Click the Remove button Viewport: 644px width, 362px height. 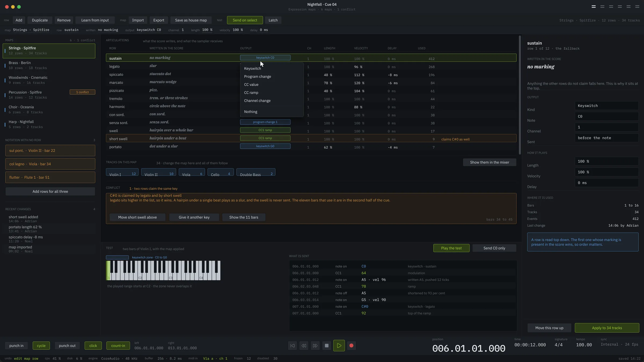[x=64, y=20]
